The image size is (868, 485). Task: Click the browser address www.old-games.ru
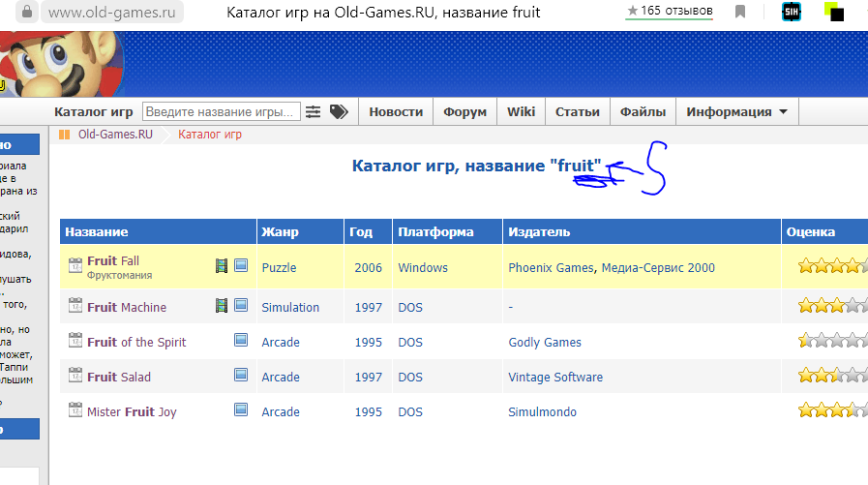112,13
